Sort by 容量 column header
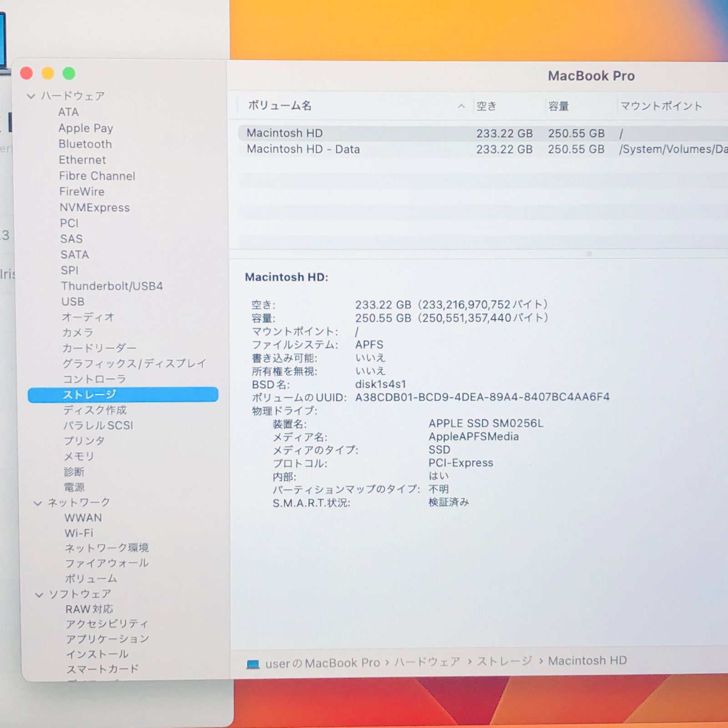 click(x=558, y=106)
